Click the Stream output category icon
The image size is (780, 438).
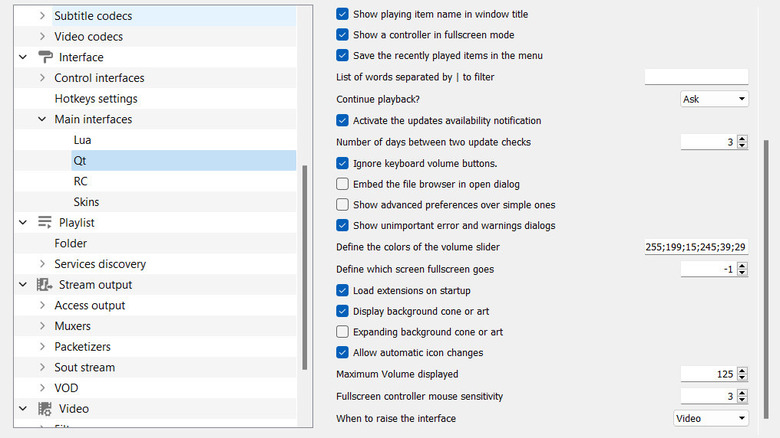[x=45, y=284]
